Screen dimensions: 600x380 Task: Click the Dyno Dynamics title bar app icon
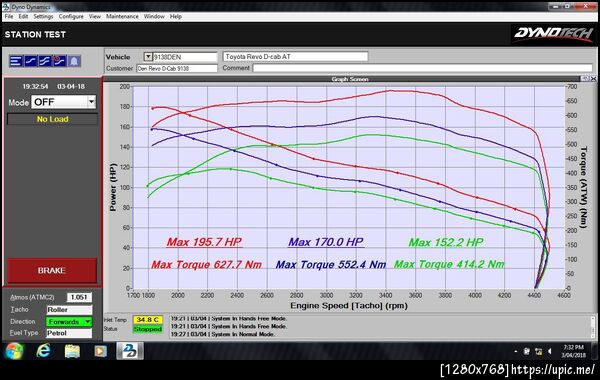(x=6, y=7)
